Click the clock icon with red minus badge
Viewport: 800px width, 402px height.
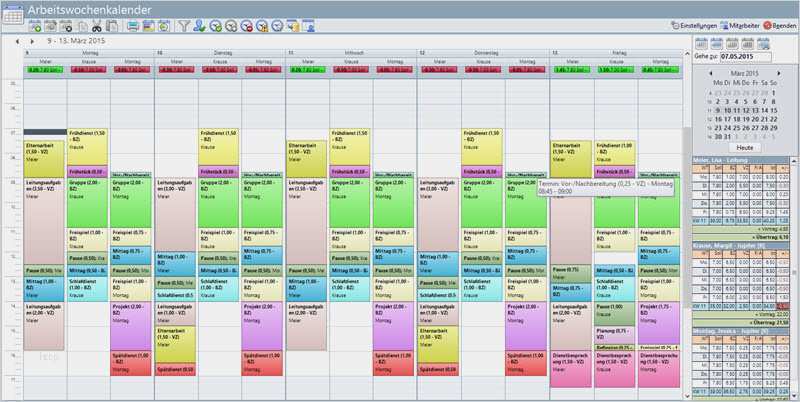click(246, 26)
